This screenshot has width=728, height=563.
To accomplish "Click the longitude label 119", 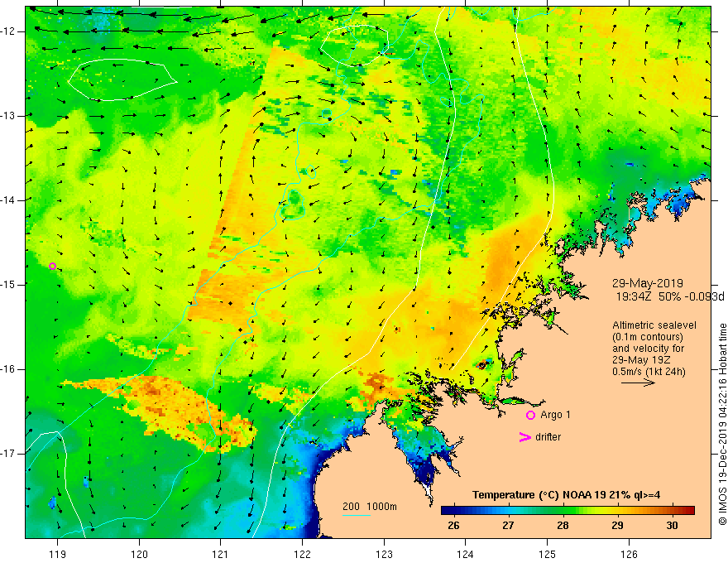I will [x=57, y=554].
